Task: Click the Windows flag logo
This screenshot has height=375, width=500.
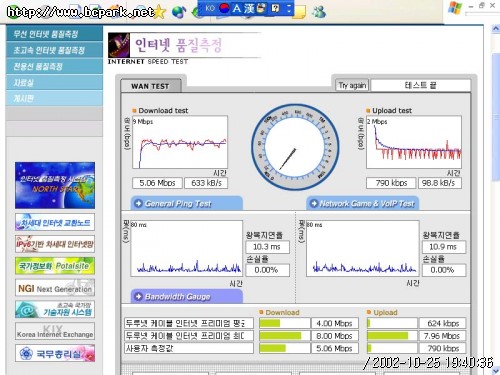Action: coord(455,7)
